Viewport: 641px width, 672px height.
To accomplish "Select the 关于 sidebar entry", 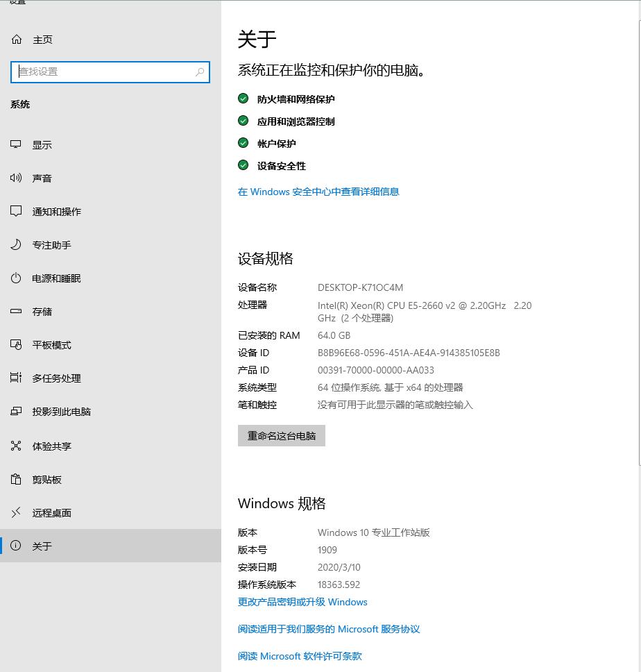I will pos(42,546).
